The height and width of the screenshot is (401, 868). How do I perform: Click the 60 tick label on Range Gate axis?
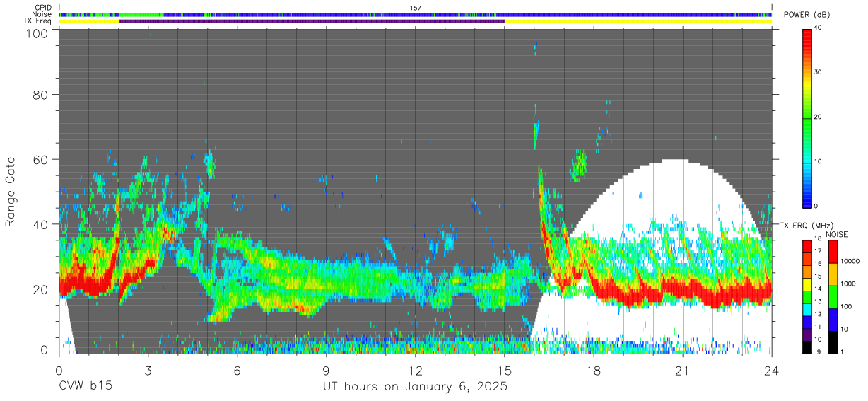point(40,159)
